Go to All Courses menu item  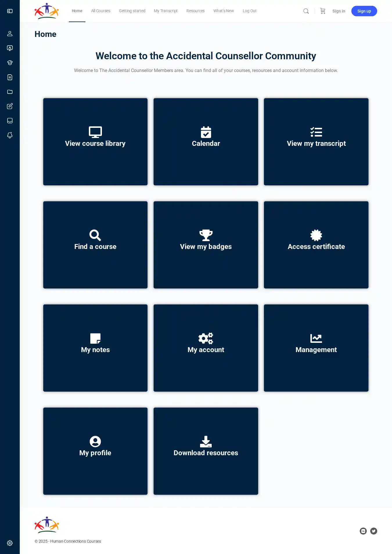[101, 11]
